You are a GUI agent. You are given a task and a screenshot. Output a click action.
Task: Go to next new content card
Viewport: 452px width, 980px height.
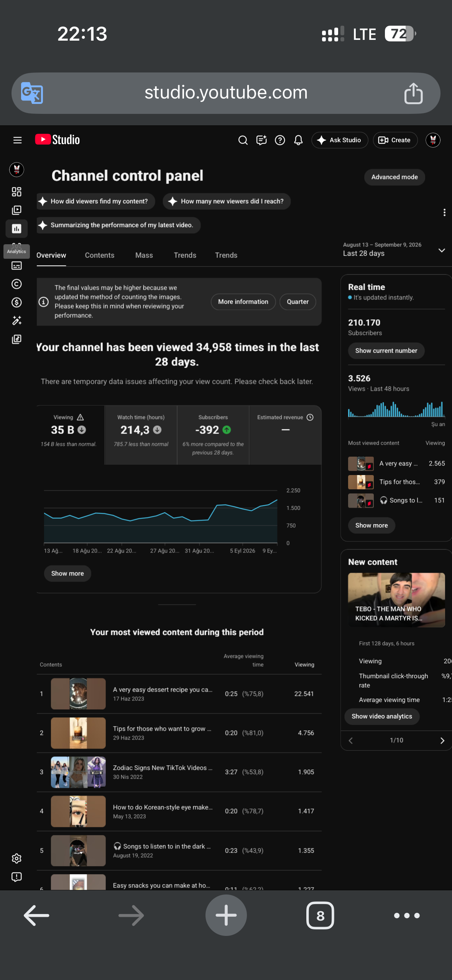pyautogui.click(x=442, y=740)
